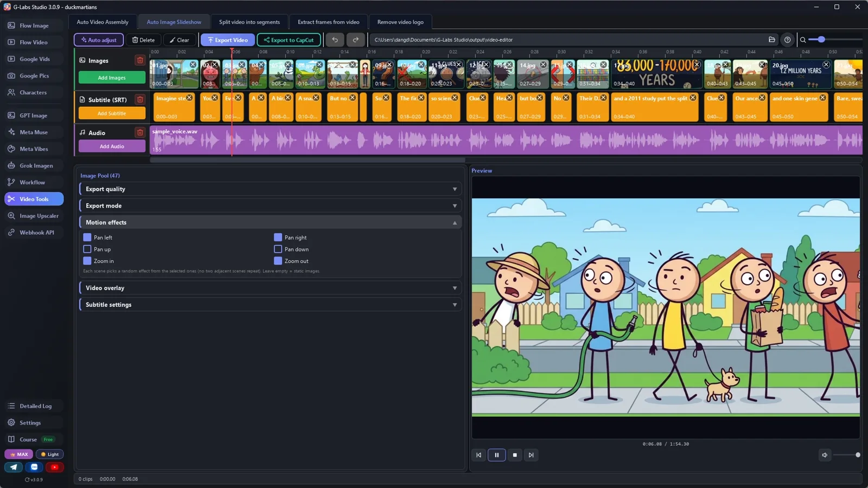Delete the Audio track with trash icon
Screen dimensions: 868x488
(x=140, y=132)
